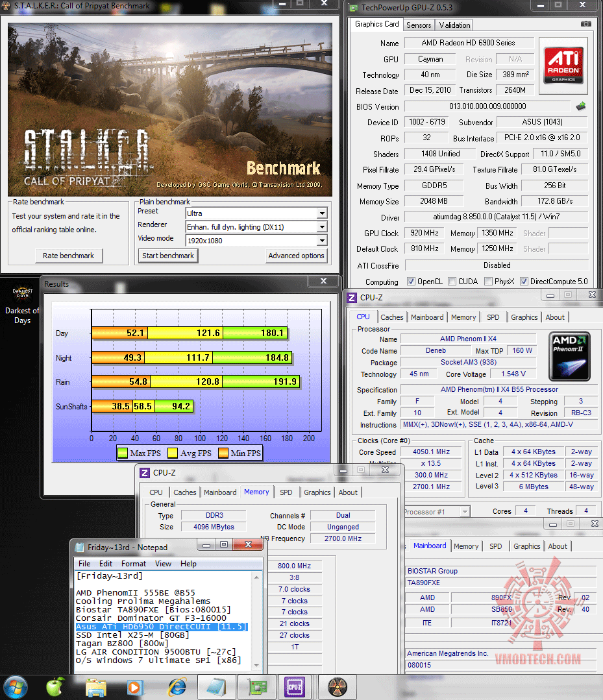
Task: Open the SPD tab in CPU-Z CPU window
Action: tap(493, 317)
